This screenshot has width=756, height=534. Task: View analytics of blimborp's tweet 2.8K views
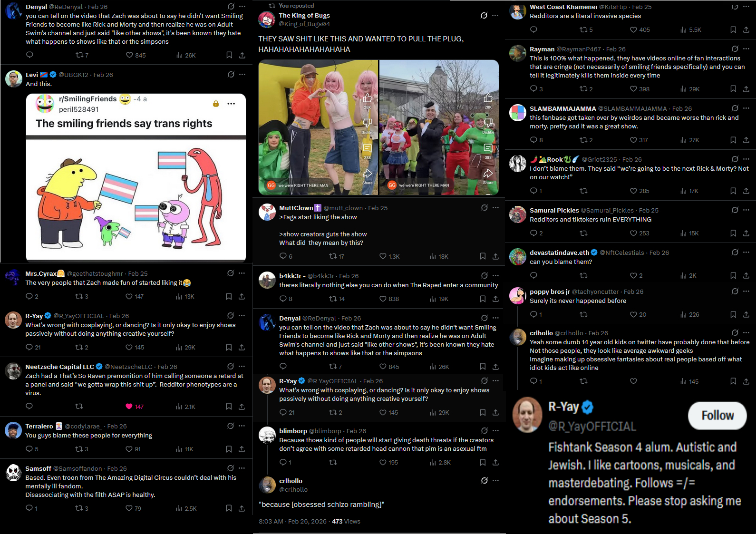(x=440, y=462)
